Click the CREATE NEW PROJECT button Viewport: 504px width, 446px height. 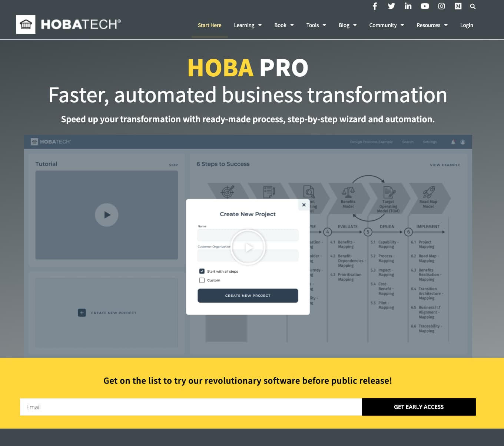point(248,295)
